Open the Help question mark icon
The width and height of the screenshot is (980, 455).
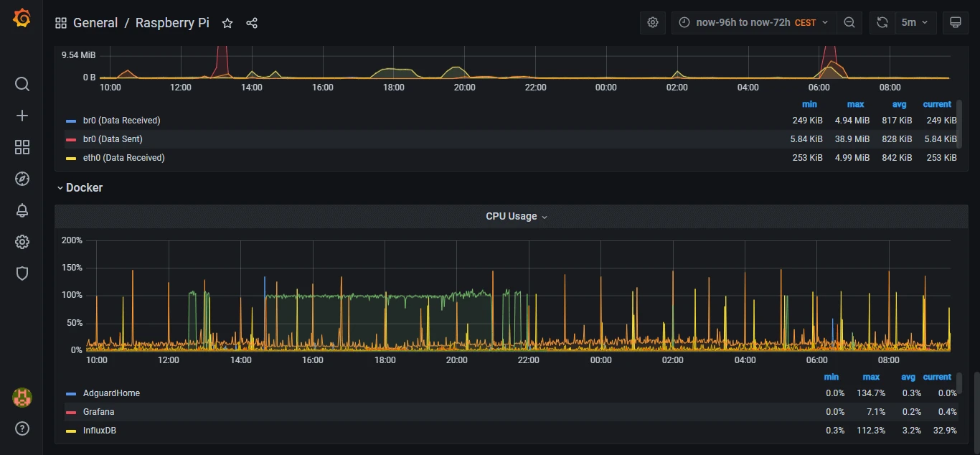point(22,429)
